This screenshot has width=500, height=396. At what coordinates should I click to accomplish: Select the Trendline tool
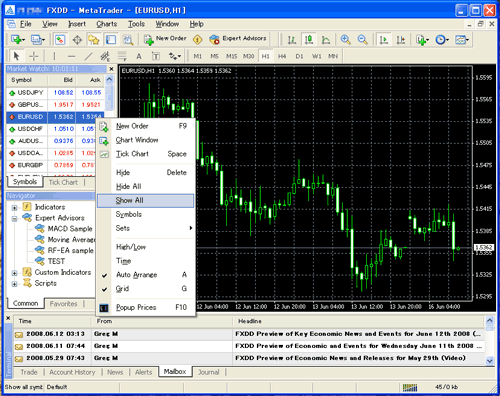(x=88, y=56)
